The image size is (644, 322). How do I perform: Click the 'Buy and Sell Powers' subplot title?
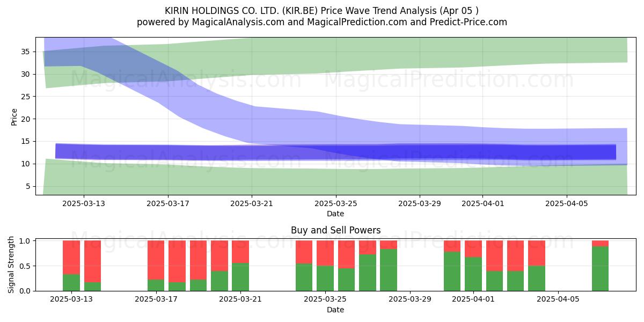335,230
